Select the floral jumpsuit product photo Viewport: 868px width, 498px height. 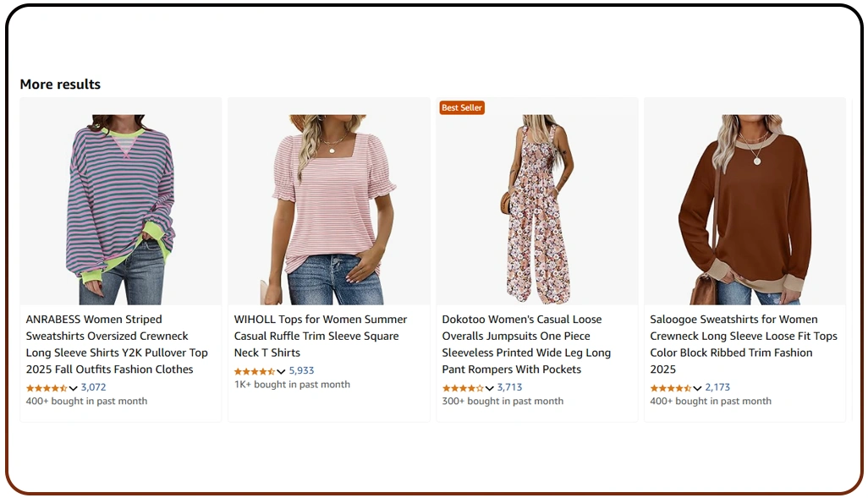(537, 209)
